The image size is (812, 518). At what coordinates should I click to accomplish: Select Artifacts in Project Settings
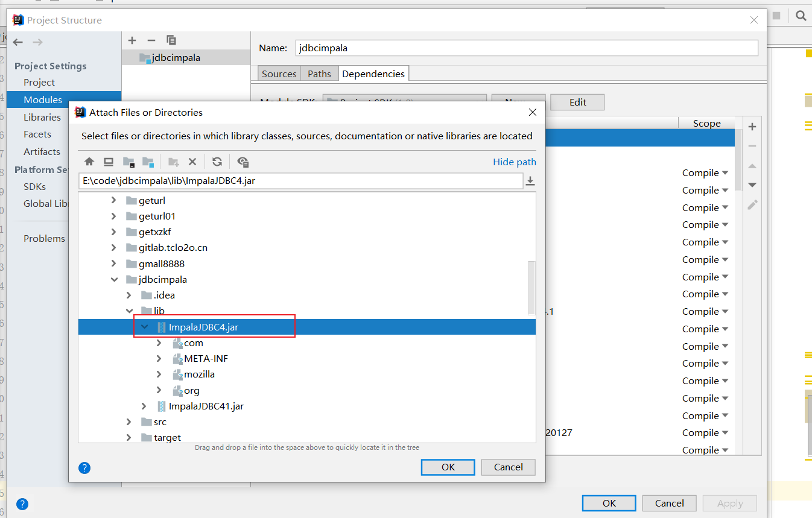(x=42, y=151)
